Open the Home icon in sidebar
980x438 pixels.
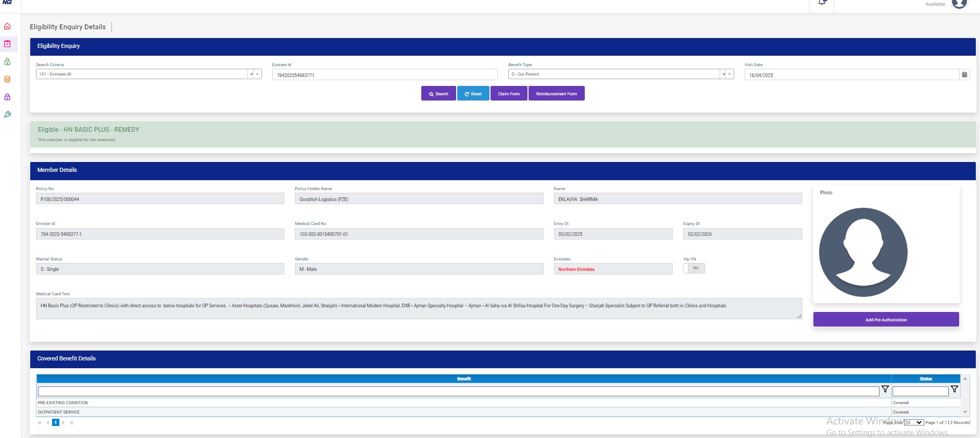tap(7, 27)
